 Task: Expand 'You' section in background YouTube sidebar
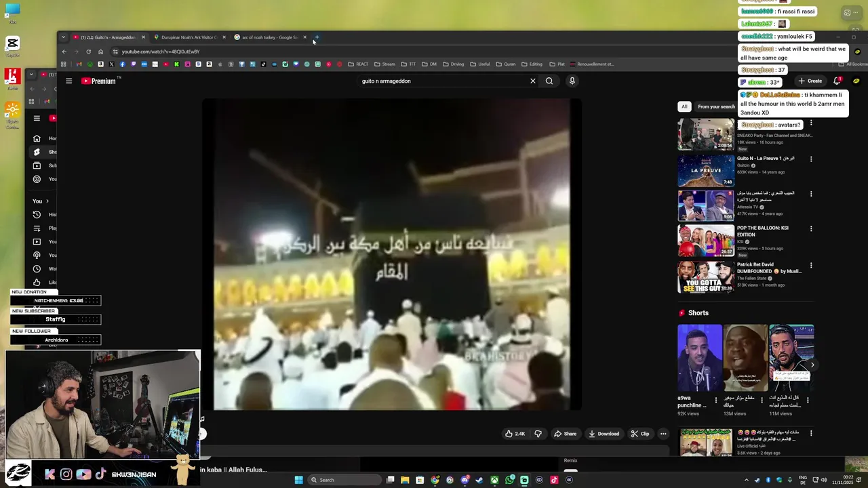tap(41, 201)
